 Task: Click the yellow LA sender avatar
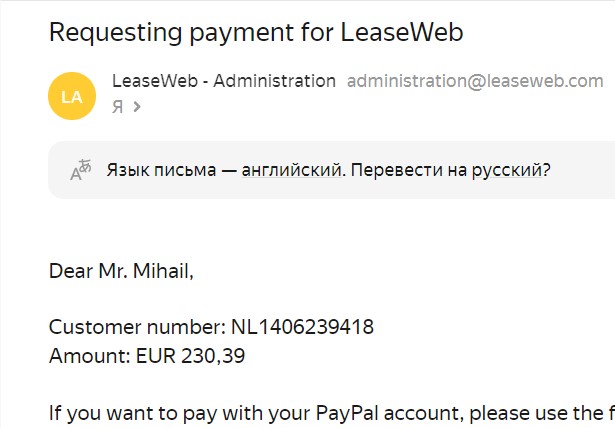pos(71,96)
